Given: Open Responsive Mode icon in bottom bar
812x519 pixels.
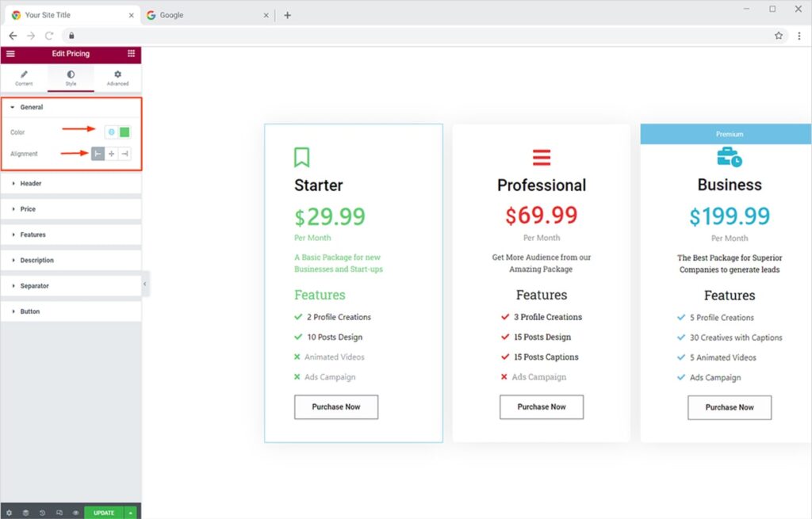Looking at the screenshot, I should tap(59, 513).
